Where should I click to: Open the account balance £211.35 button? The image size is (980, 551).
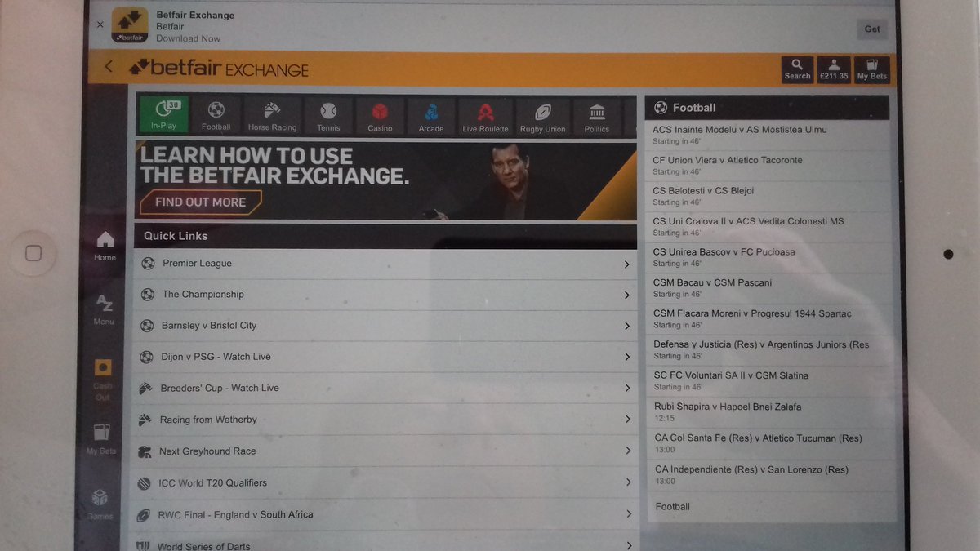pos(834,69)
